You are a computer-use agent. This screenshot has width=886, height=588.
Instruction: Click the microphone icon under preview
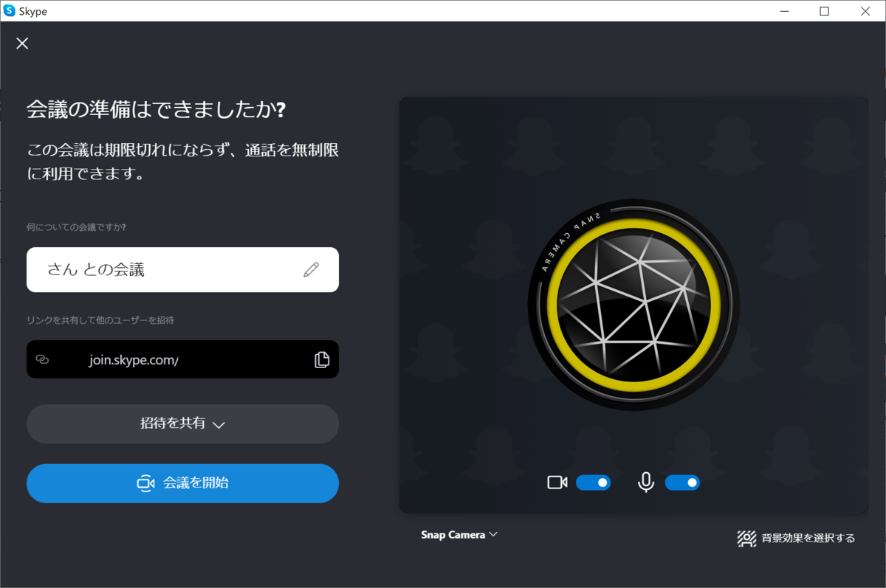pos(646,482)
